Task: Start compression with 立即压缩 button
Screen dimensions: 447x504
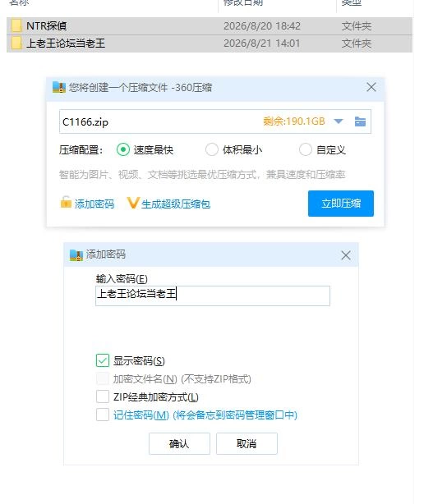Action: [x=341, y=203]
